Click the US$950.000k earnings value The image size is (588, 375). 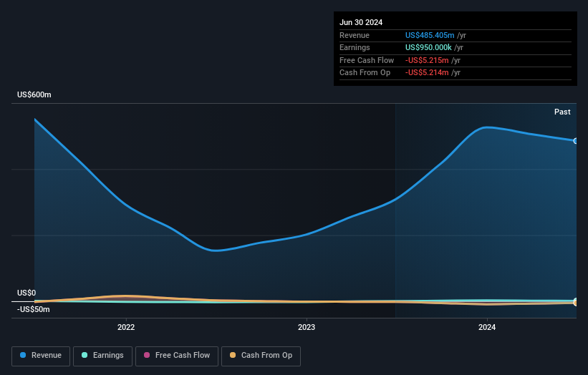tap(428, 47)
